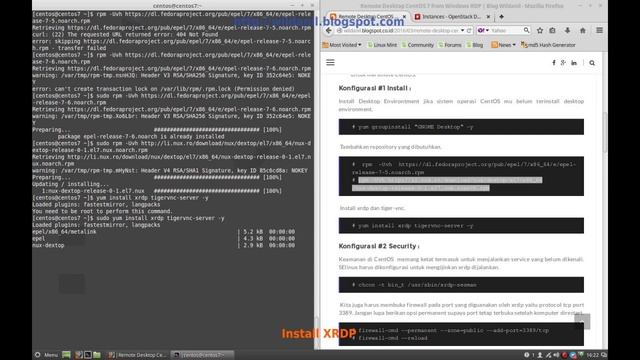The height and width of the screenshot is (360, 640).
Task: Launch terminal from taskbar launcher icon
Action: click(87, 355)
